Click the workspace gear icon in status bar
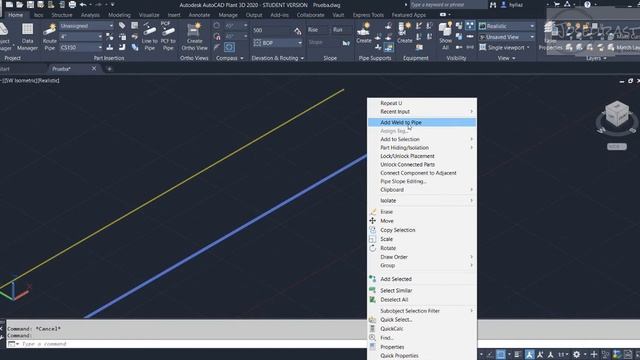Viewport: 640px width, 360px height. pos(576,354)
